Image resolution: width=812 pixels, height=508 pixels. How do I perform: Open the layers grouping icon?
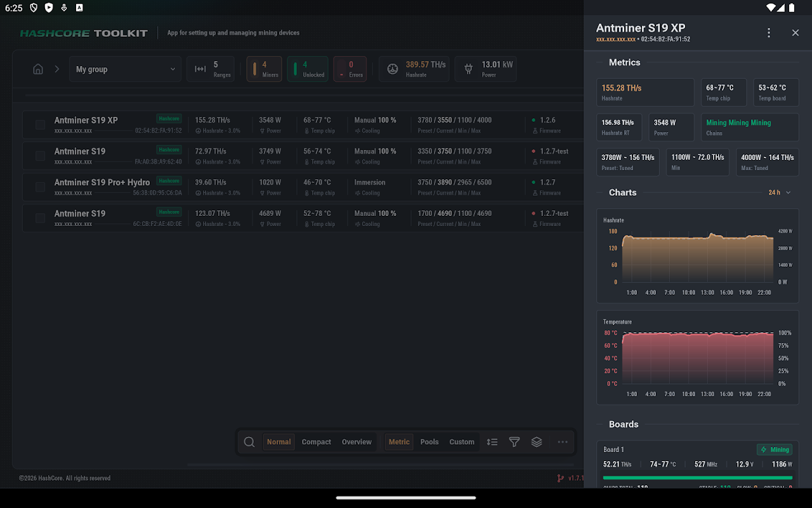(537, 442)
